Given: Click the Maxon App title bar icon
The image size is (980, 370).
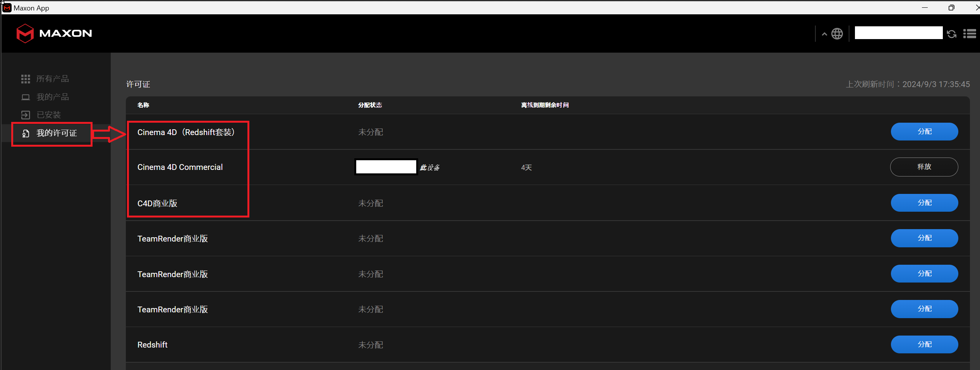Looking at the screenshot, I should [x=7, y=8].
